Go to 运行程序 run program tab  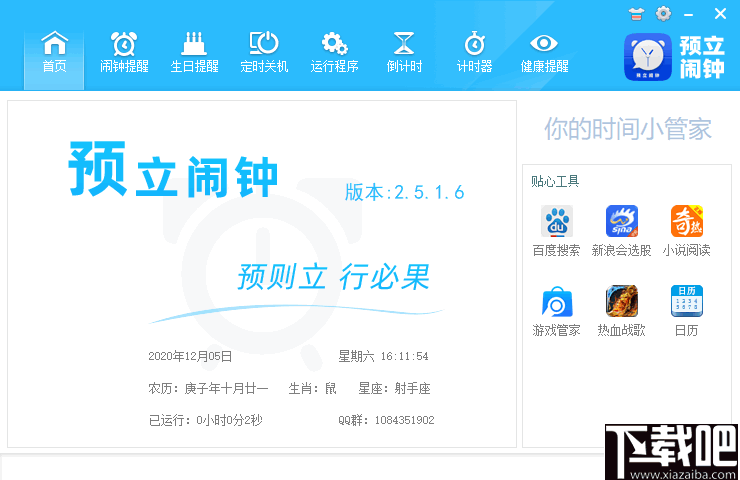point(334,53)
